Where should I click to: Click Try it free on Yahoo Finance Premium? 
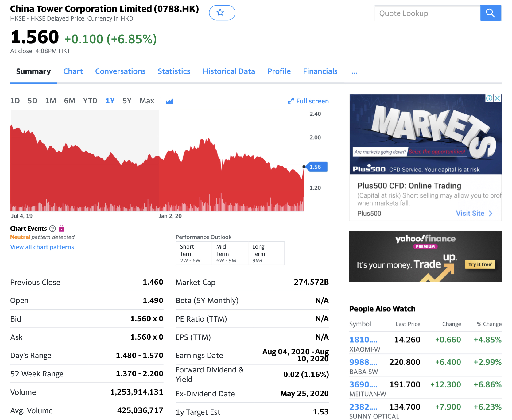point(480,264)
